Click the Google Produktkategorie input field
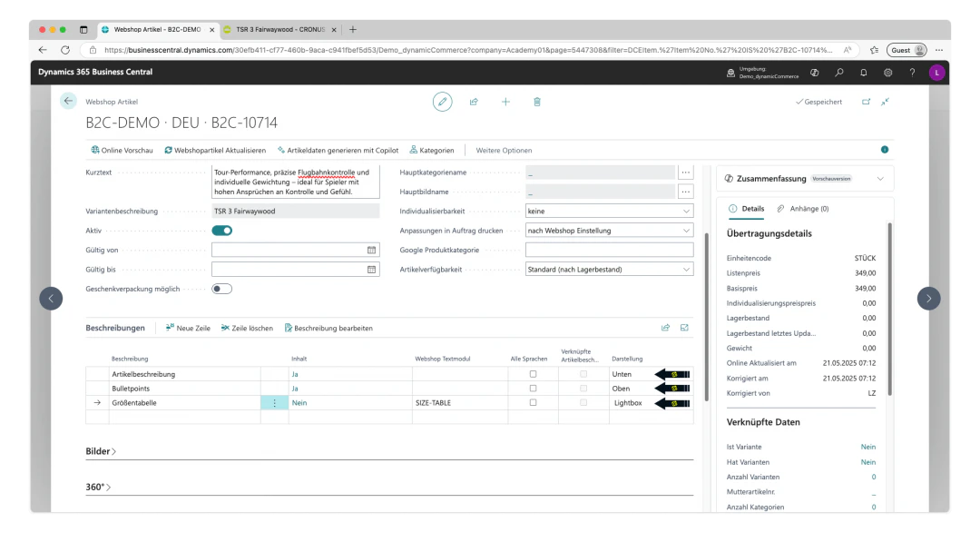 (x=610, y=250)
